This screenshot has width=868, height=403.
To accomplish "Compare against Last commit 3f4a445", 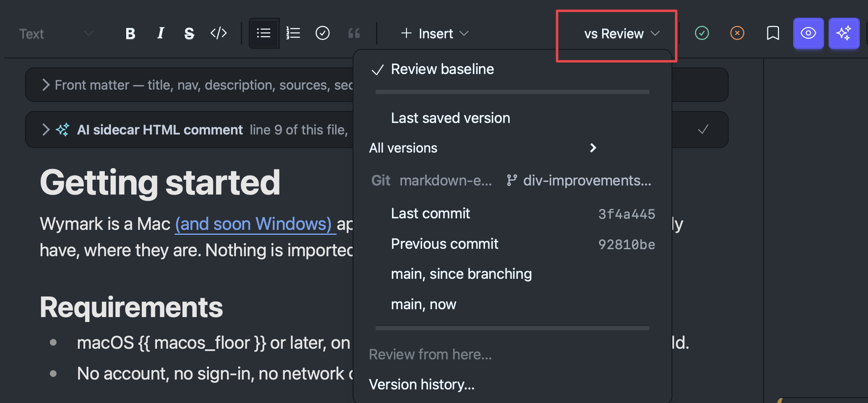I will 512,213.
